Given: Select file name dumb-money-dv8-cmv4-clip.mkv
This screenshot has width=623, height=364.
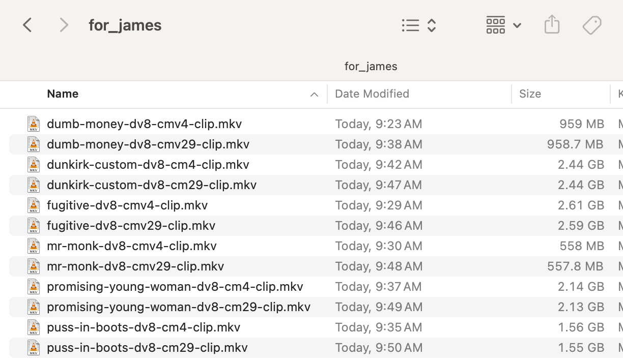Looking at the screenshot, I should tap(145, 124).
